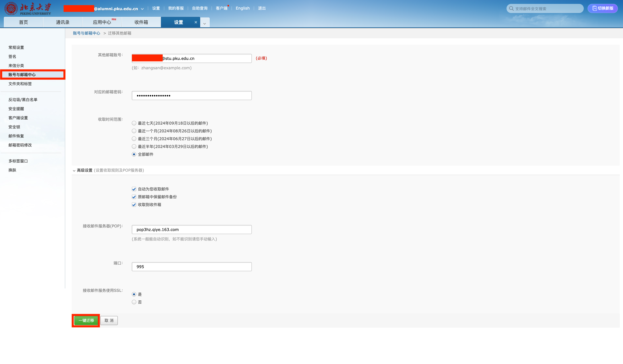The height and width of the screenshot is (364, 623).
Task: Close the 设置 tab with the × icon
Action: 195,22
